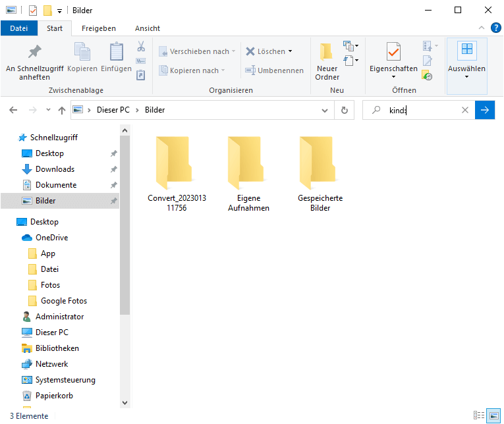Clear the search text with X
504x424 pixels.
pos(464,110)
